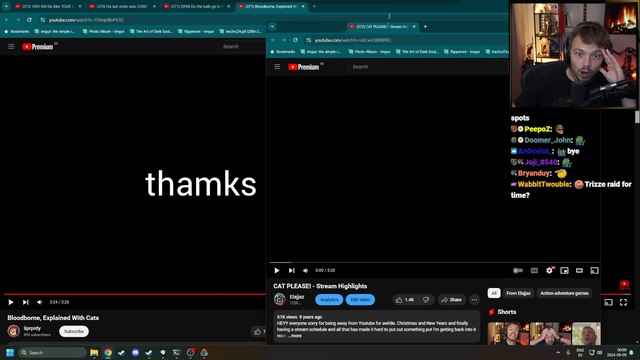Viewport: 640px width, 360px height.
Task: Open second Shorts thumbnail with hands on head
Action: point(551,333)
